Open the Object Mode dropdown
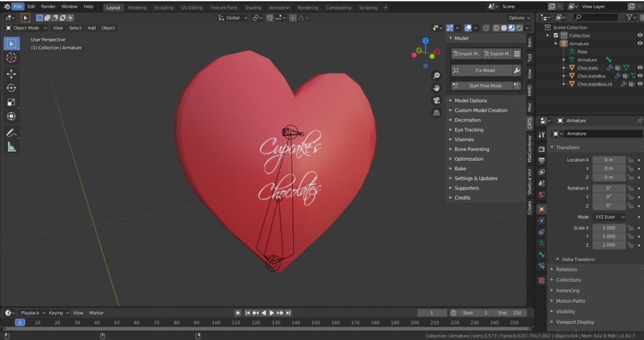 [26, 28]
